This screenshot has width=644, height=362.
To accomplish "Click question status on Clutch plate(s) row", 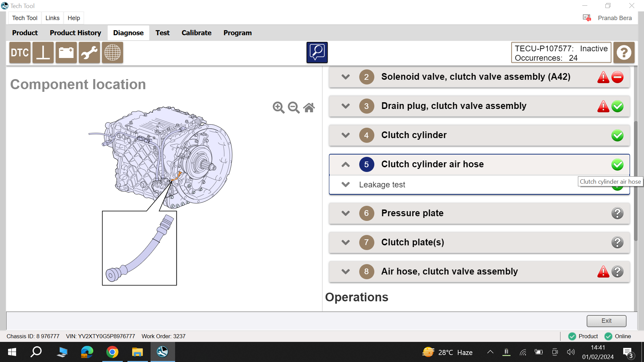I will (x=618, y=242).
